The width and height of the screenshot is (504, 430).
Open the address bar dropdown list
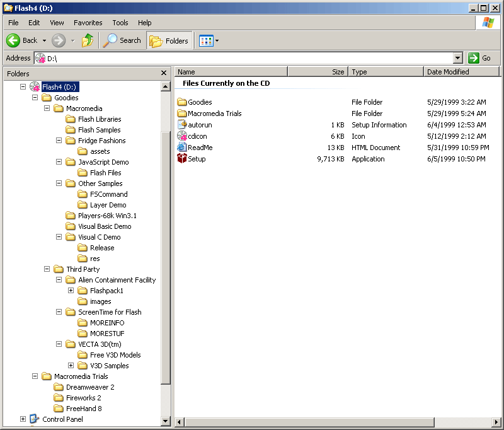pos(458,58)
